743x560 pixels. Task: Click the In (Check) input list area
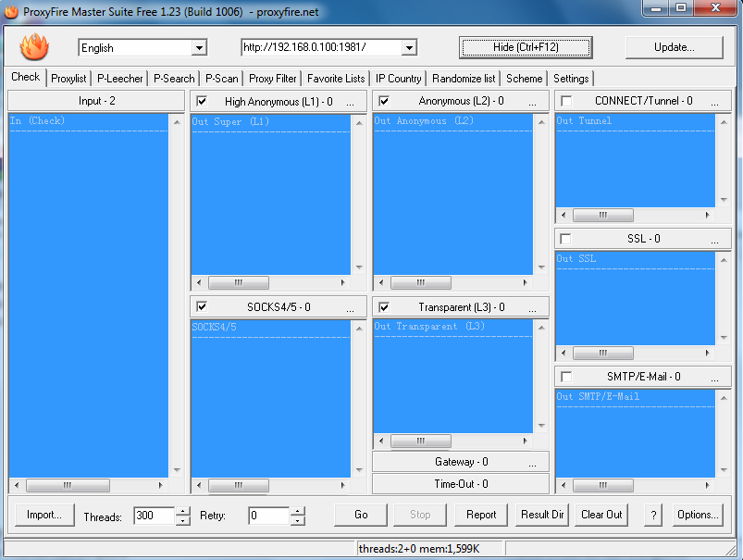[x=89, y=295]
